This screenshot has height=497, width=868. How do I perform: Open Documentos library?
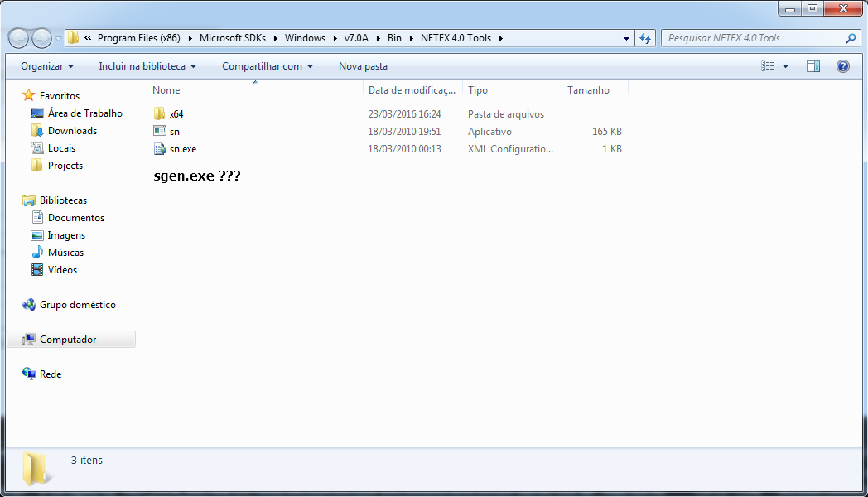(76, 218)
